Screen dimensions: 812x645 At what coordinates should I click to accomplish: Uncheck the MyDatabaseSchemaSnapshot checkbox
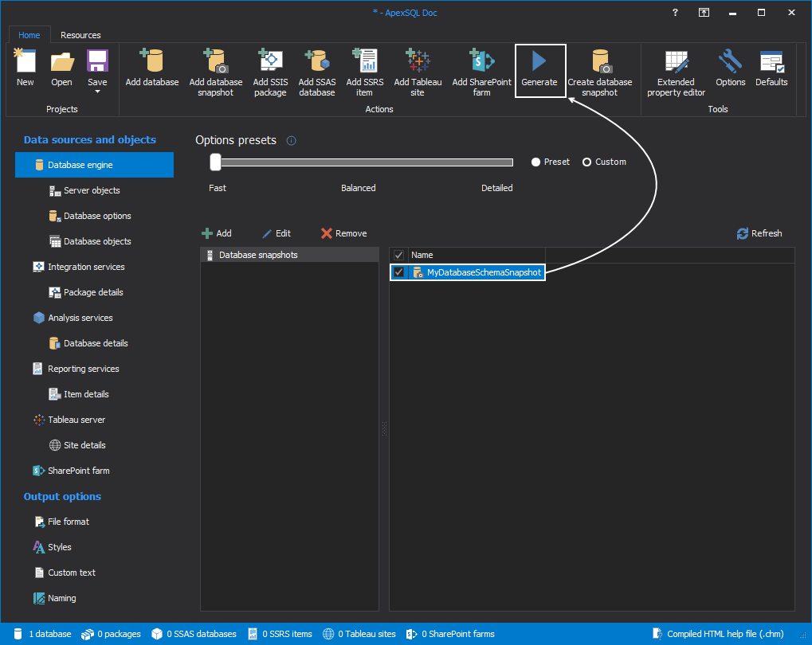pos(398,272)
